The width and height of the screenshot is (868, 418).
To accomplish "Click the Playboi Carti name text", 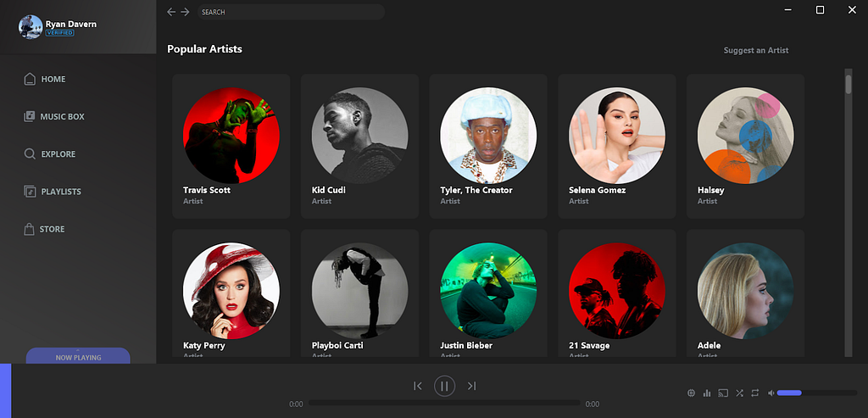I will pyautogui.click(x=337, y=345).
